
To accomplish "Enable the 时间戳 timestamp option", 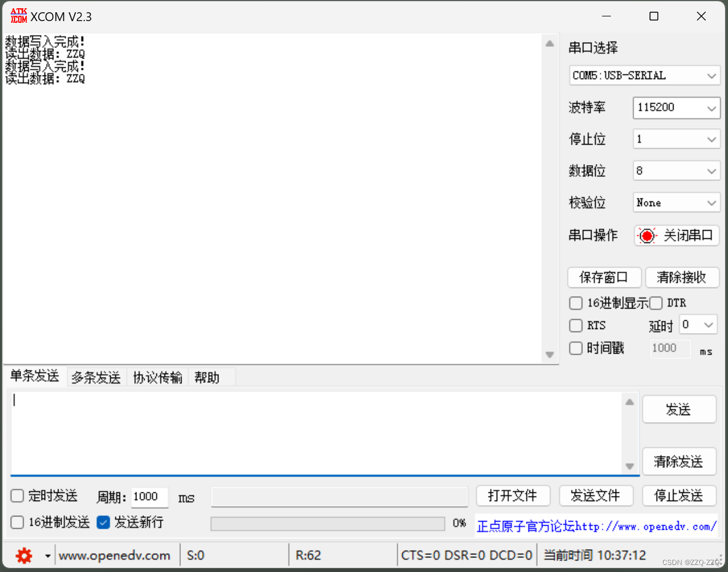I will [x=576, y=348].
